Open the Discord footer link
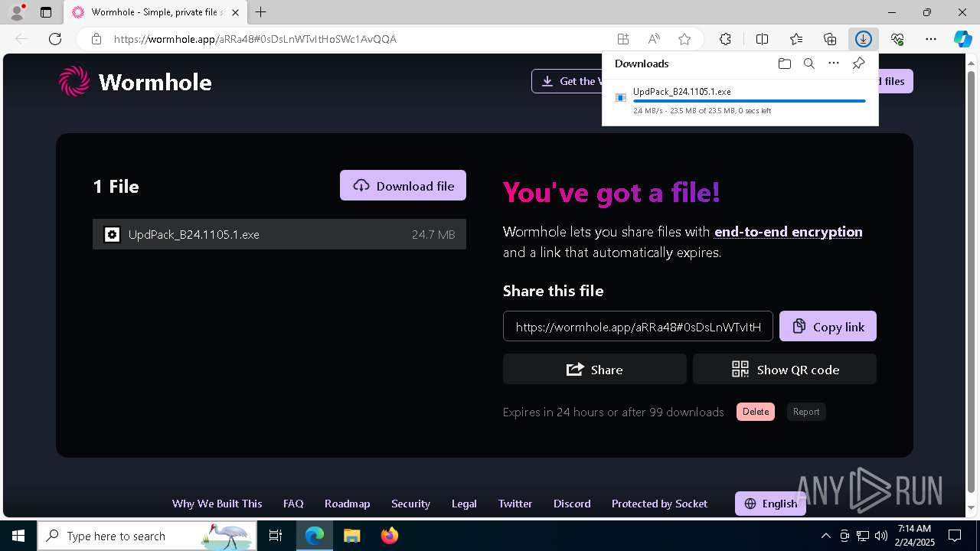980x551 pixels. [572, 504]
